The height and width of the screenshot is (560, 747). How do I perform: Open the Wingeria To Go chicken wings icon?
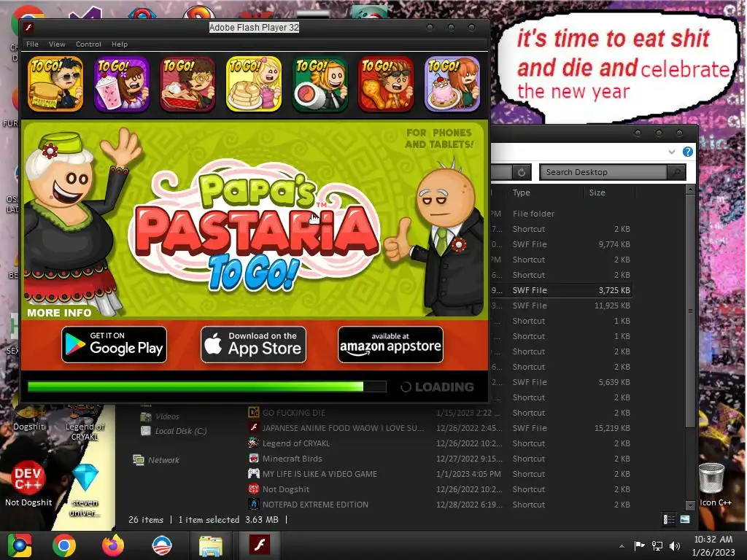(x=386, y=84)
